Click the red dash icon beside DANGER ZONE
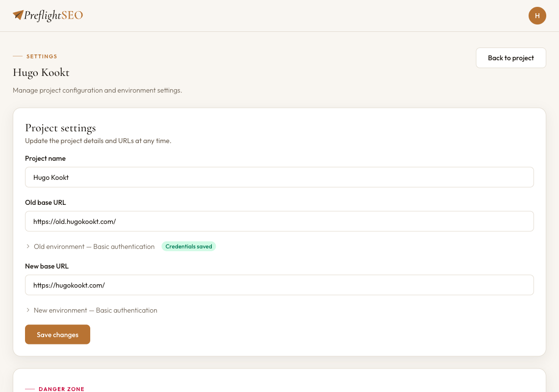This screenshot has height=392, width=559. click(30, 389)
